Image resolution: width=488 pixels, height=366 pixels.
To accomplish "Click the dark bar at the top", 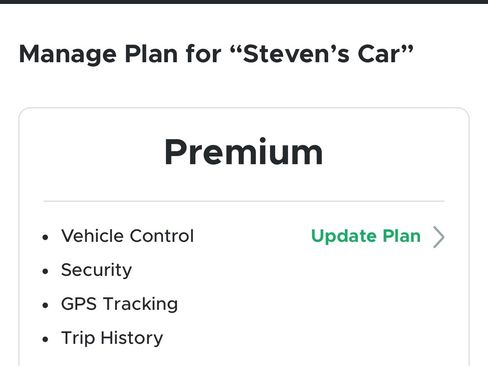I will point(244,2).
